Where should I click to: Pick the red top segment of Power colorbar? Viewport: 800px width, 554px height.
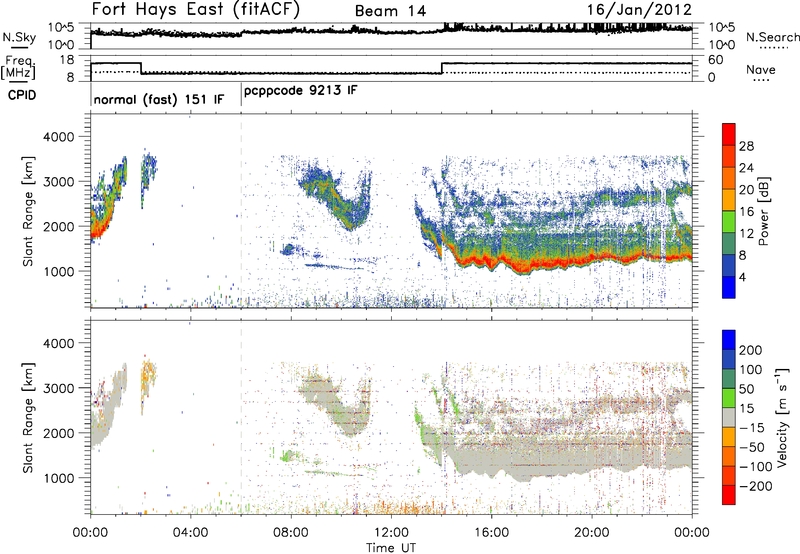coord(729,135)
